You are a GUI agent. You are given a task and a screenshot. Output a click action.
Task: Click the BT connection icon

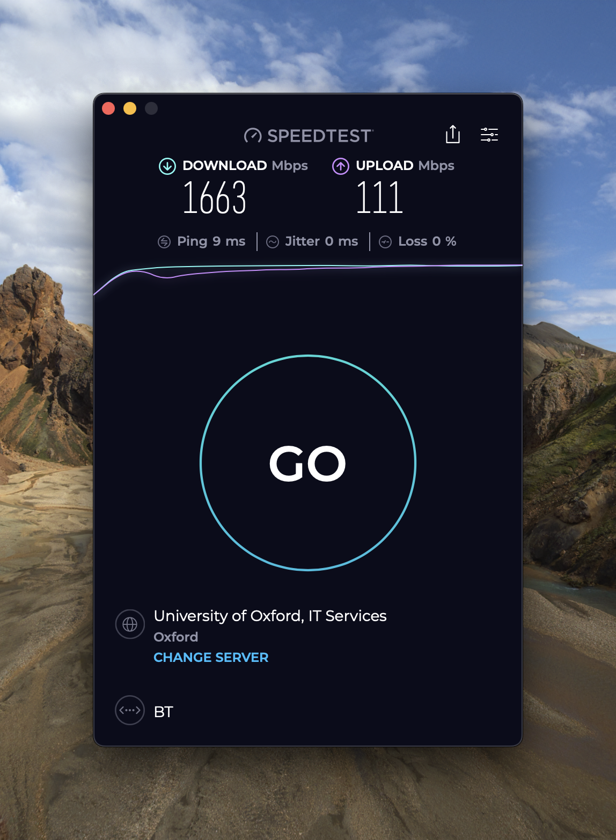tap(130, 710)
